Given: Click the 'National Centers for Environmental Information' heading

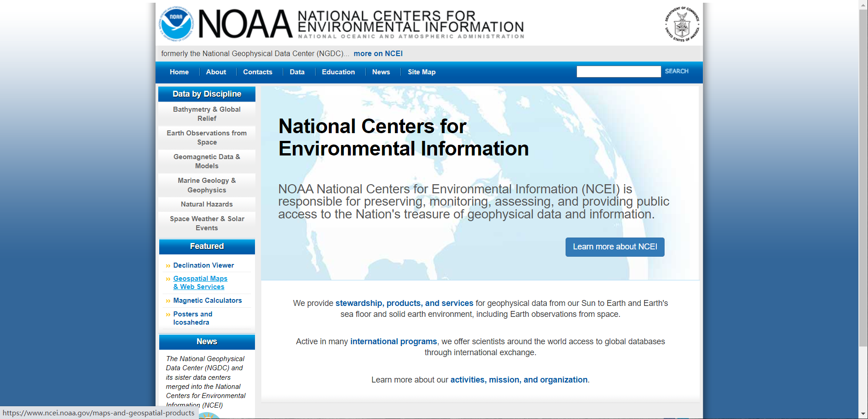Looking at the screenshot, I should coord(404,137).
